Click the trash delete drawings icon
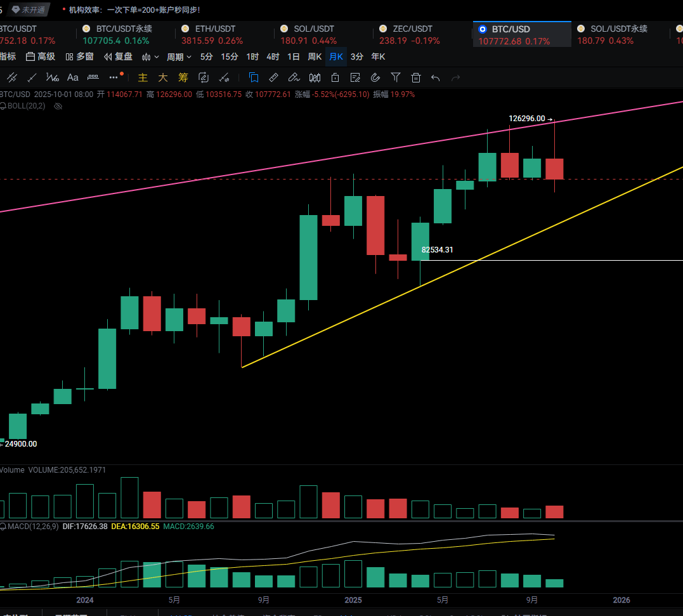The image size is (683, 616). (416, 77)
